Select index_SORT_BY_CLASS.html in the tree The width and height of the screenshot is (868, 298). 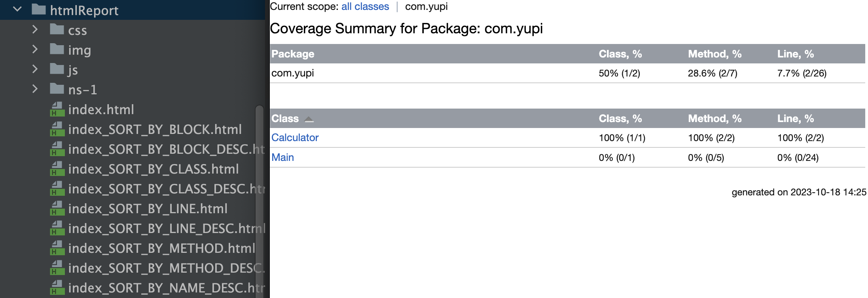click(x=153, y=169)
